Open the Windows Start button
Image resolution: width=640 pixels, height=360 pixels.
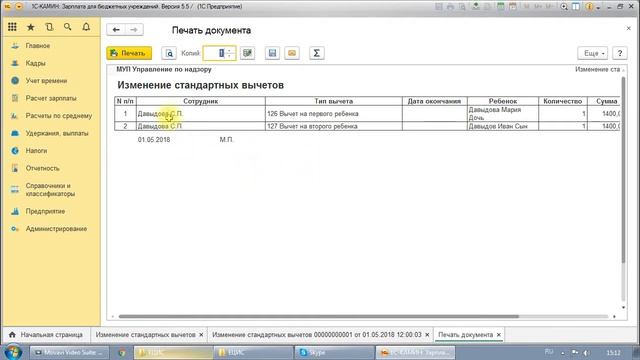[13, 352]
